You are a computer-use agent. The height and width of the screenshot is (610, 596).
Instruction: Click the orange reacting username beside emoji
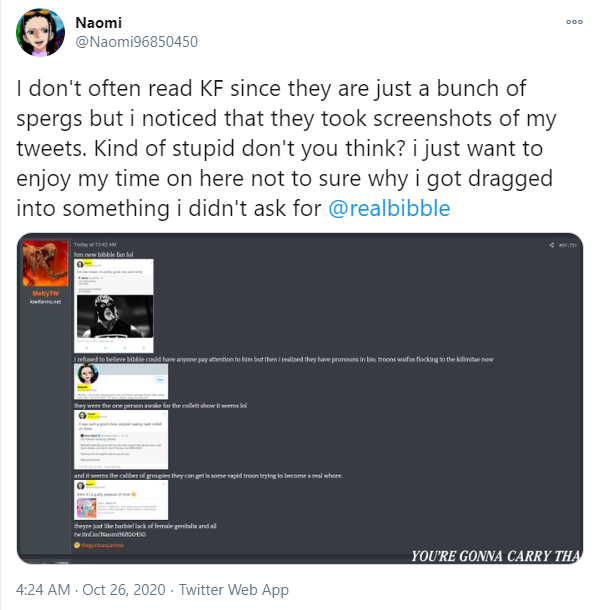103,545
